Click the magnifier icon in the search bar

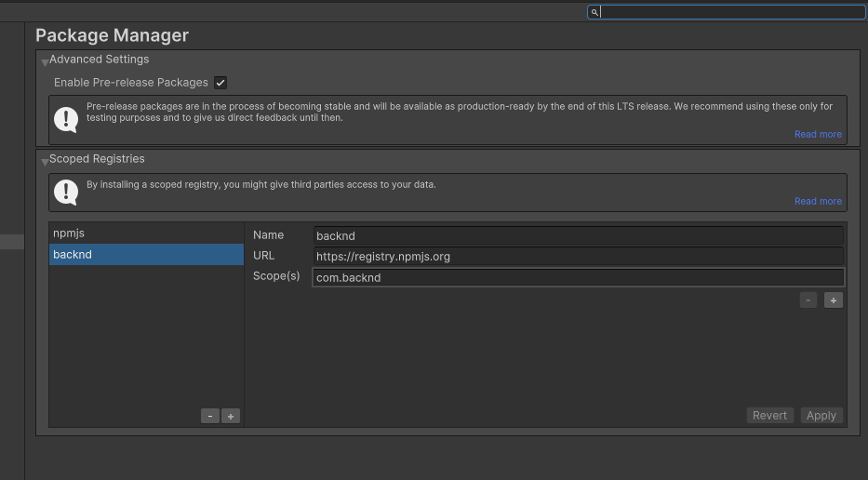point(594,12)
